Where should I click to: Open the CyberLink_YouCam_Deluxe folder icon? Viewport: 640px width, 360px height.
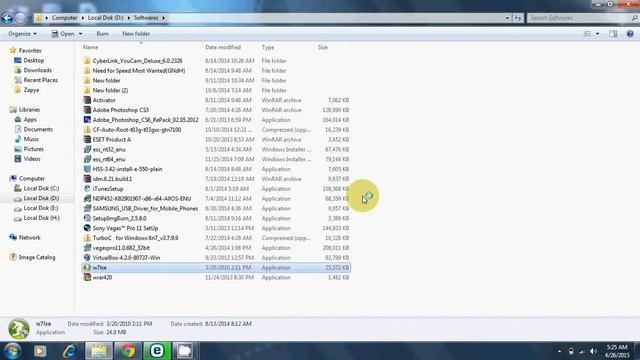tap(87, 61)
